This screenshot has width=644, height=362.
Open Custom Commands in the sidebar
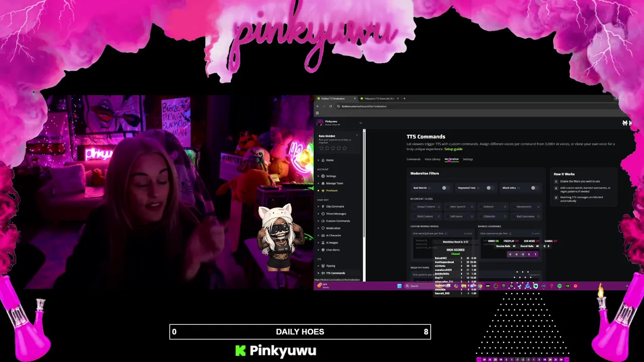[x=338, y=221]
